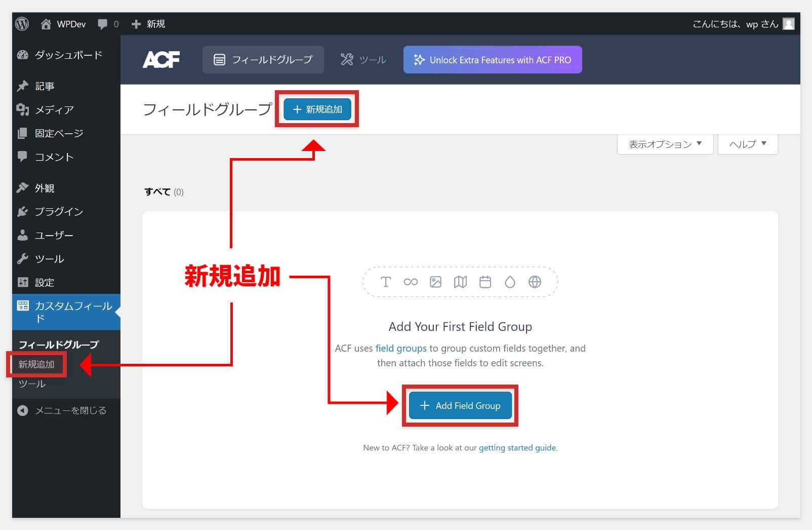The image size is (812, 530).
Task: Click the map field type icon
Action: click(460, 282)
